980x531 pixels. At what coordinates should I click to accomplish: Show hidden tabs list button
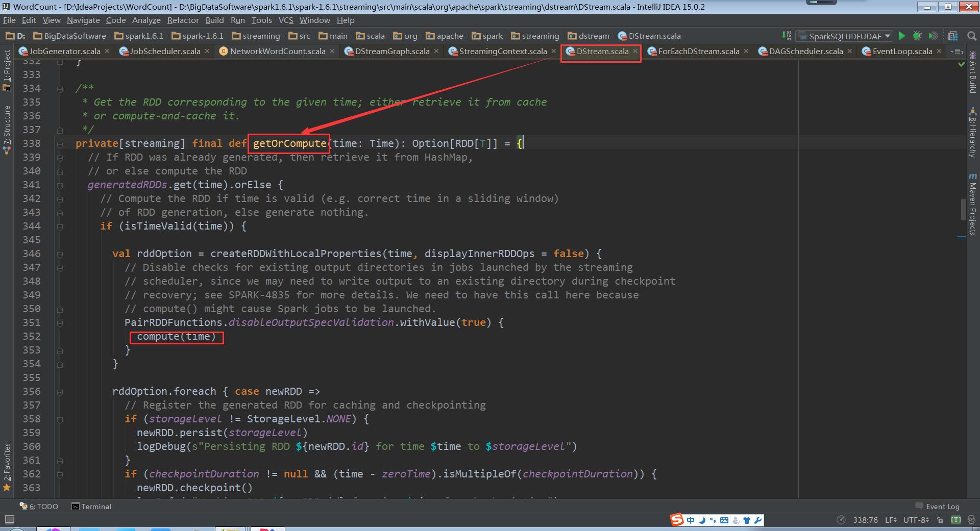[957, 51]
